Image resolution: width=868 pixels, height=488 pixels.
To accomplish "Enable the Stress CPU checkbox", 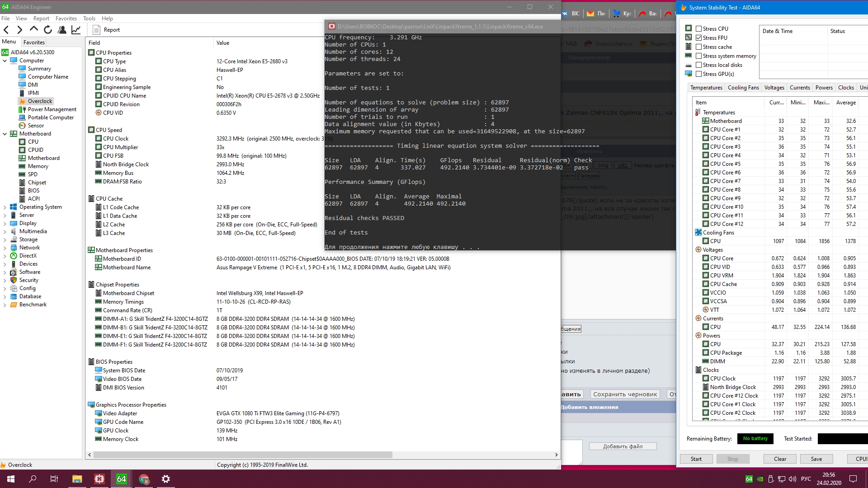I will 698,29.
